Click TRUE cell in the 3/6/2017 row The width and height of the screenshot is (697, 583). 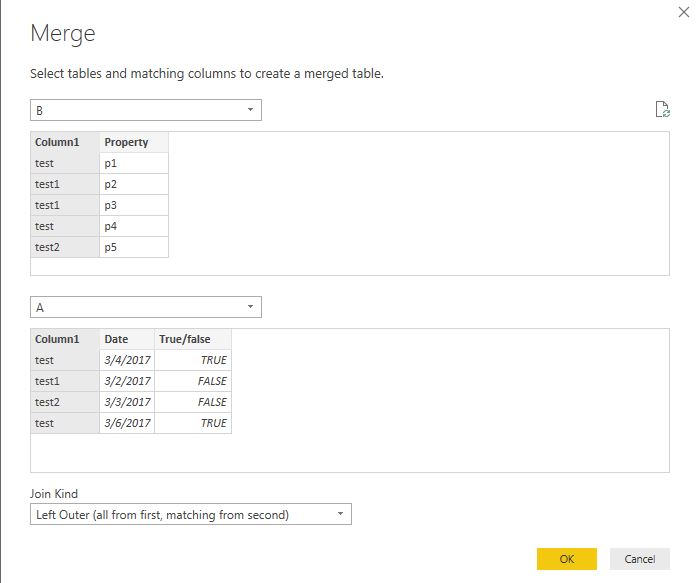point(193,423)
